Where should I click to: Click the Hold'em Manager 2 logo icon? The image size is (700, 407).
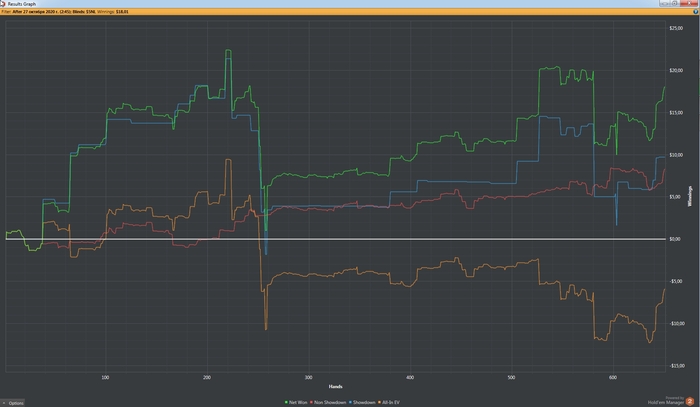pyautogui.click(x=690, y=401)
